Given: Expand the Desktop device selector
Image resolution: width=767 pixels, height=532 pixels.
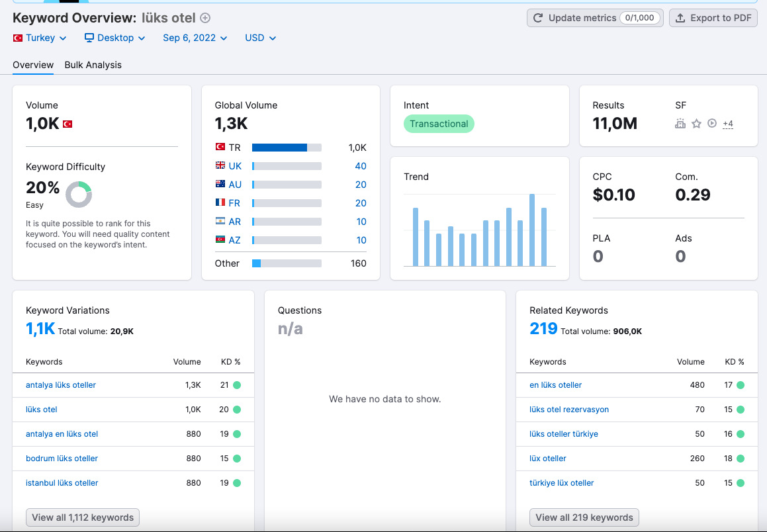Looking at the screenshot, I should click(x=115, y=38).
